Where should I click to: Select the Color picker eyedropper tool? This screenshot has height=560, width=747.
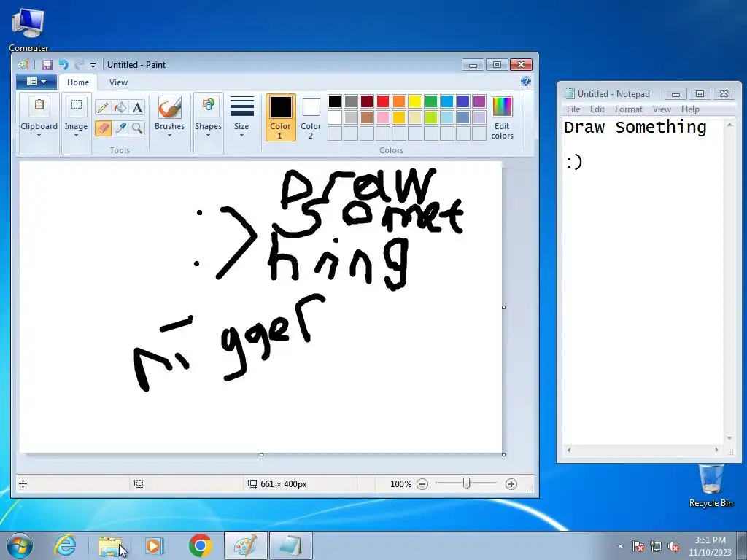point(120,128)
